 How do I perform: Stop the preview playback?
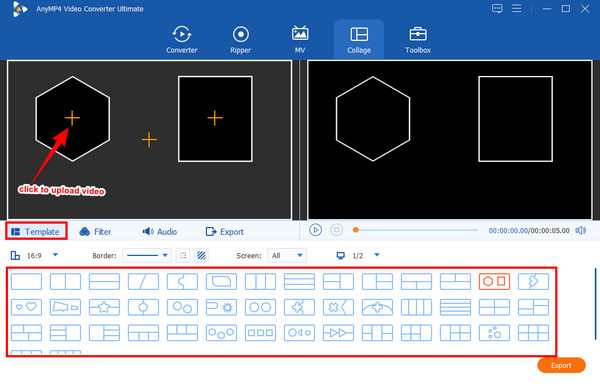pos(337,230)
